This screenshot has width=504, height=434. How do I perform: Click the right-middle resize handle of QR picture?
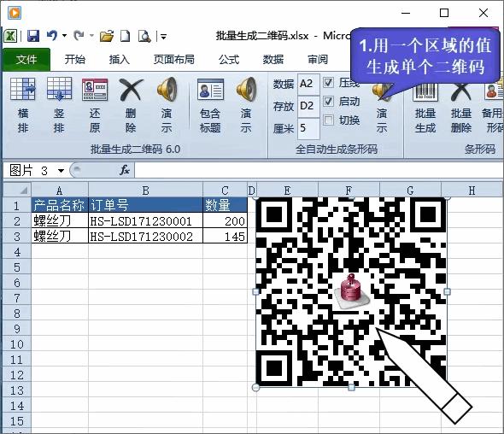click(447, 291)
